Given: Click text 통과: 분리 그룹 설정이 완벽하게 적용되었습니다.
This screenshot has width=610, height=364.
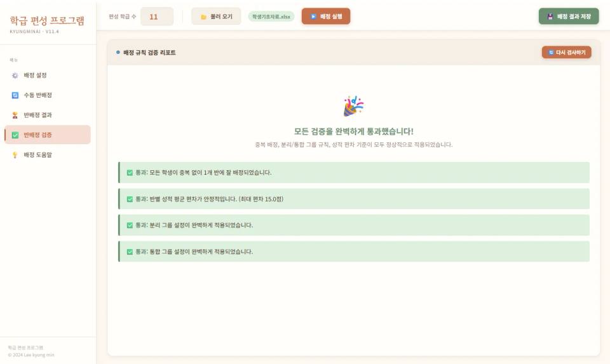Looking at the screenshot, I should (194, 225).
